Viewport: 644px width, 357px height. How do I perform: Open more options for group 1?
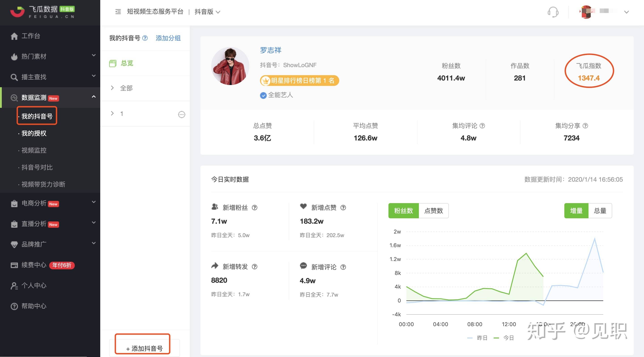(181, 115)
